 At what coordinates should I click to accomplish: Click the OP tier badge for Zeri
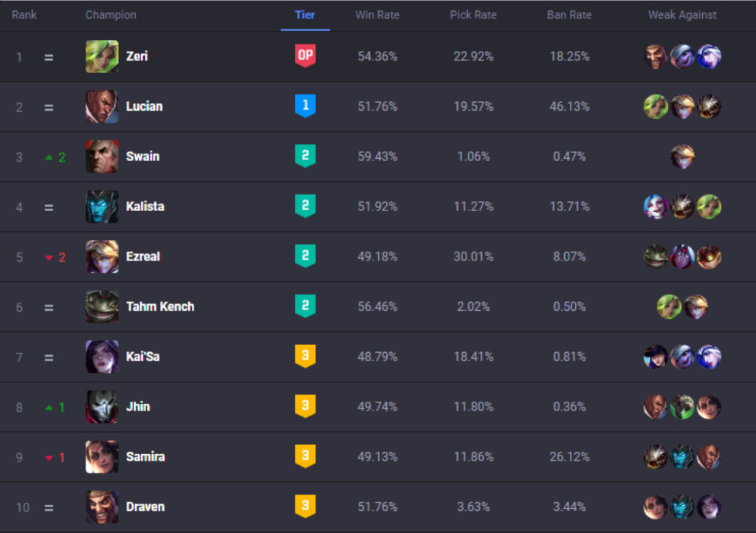[305, 56]
